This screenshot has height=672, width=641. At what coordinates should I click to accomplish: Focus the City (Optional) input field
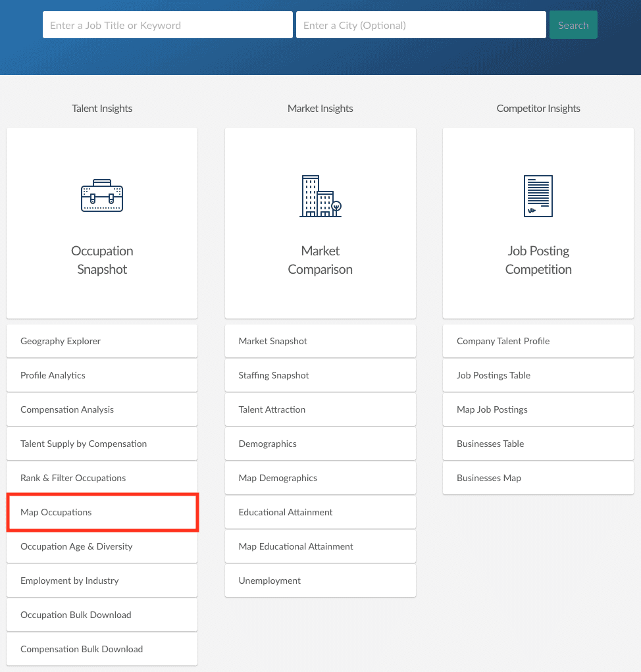[421, 25]
